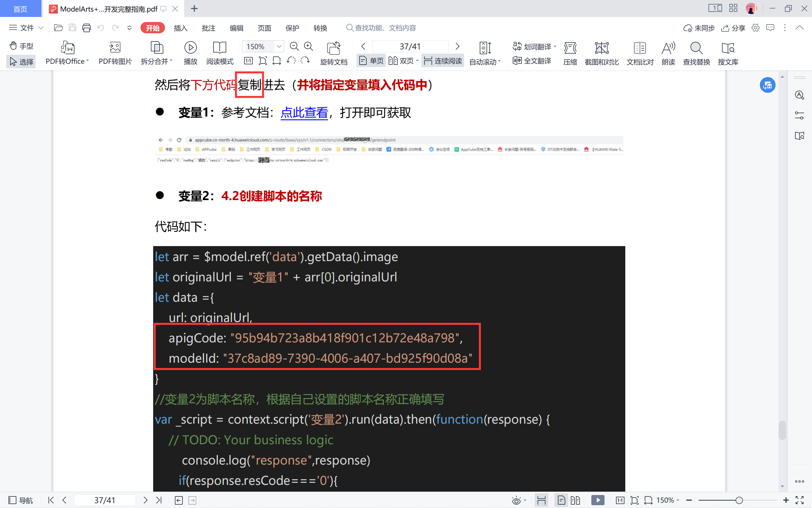Open the 文件 menu dropdown
This screenshot has width=812, height=508.
pos(26,28)
